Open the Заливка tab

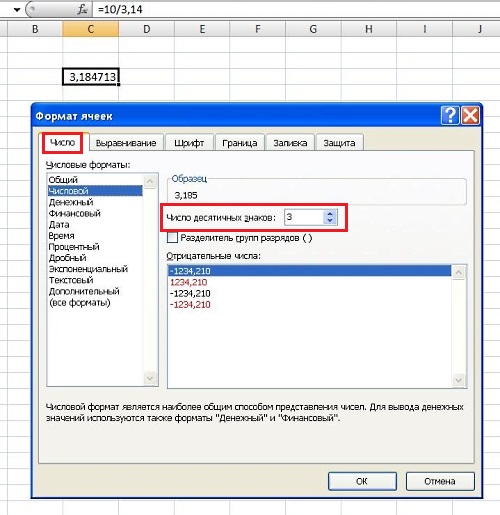[x=290, y=143]
